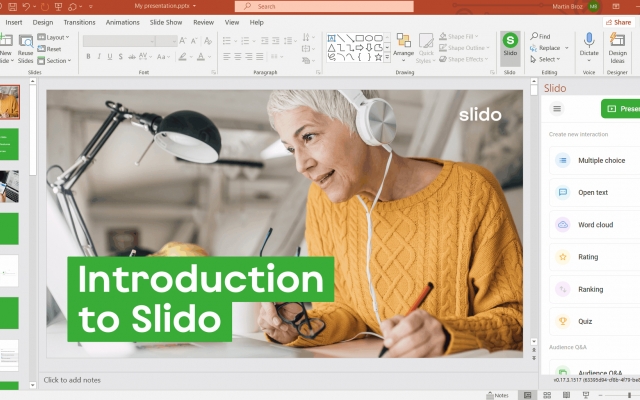Open the Slide Show tab
The image size is (640, 400).
click(x=166, y=22)
